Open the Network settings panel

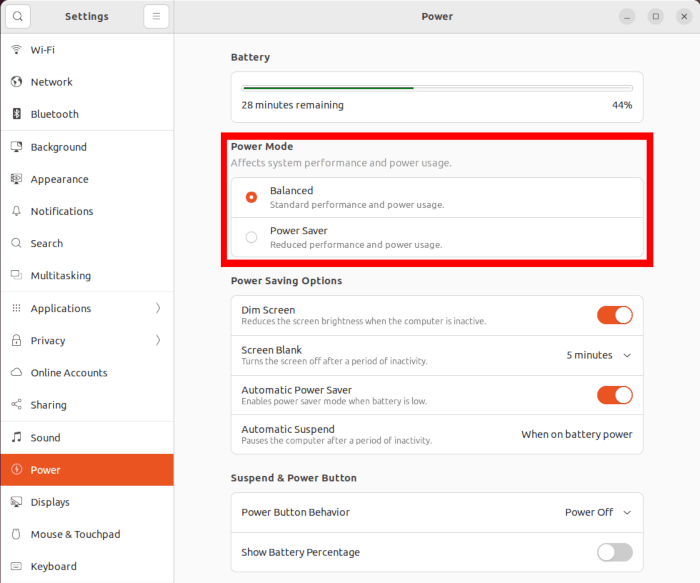pyautogui.click(x=87, y=82)
